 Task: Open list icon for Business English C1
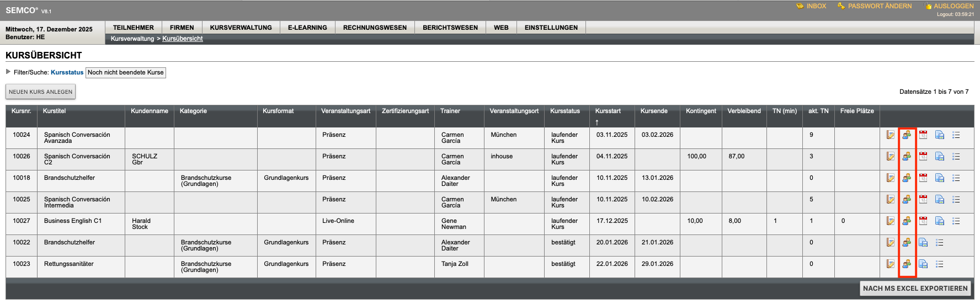(x=956, y=221)
